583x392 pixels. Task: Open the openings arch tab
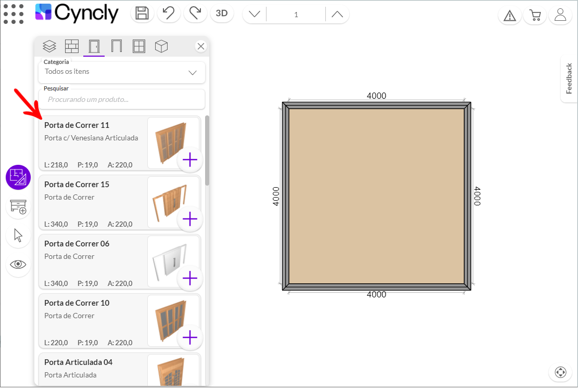click(x=117, y=46)
